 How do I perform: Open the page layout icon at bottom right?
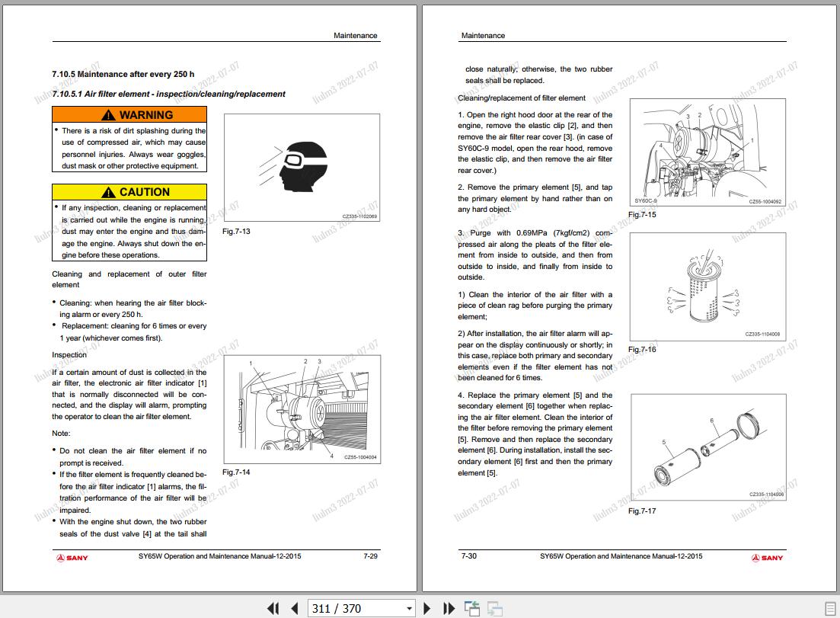[x=830, y=609]
